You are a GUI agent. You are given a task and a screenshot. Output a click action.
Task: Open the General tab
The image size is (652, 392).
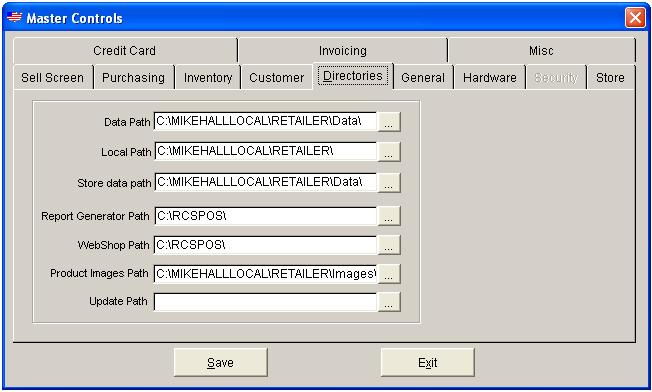point(423,77)
